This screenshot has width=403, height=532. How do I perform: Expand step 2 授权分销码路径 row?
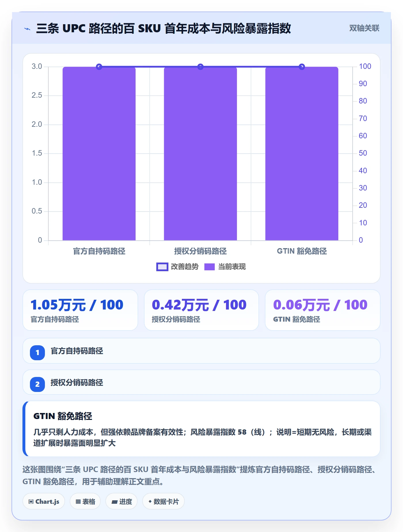(201, 382)
